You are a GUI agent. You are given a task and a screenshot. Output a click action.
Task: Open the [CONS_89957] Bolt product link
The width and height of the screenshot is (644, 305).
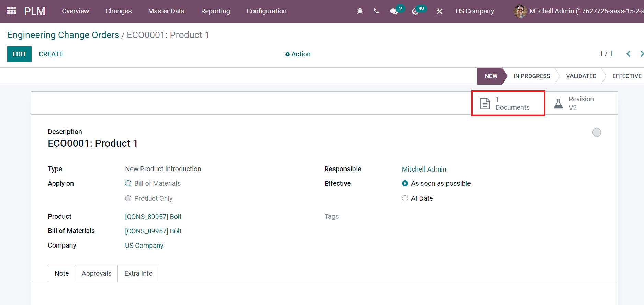pyautogui.click(x=153, y=217)
